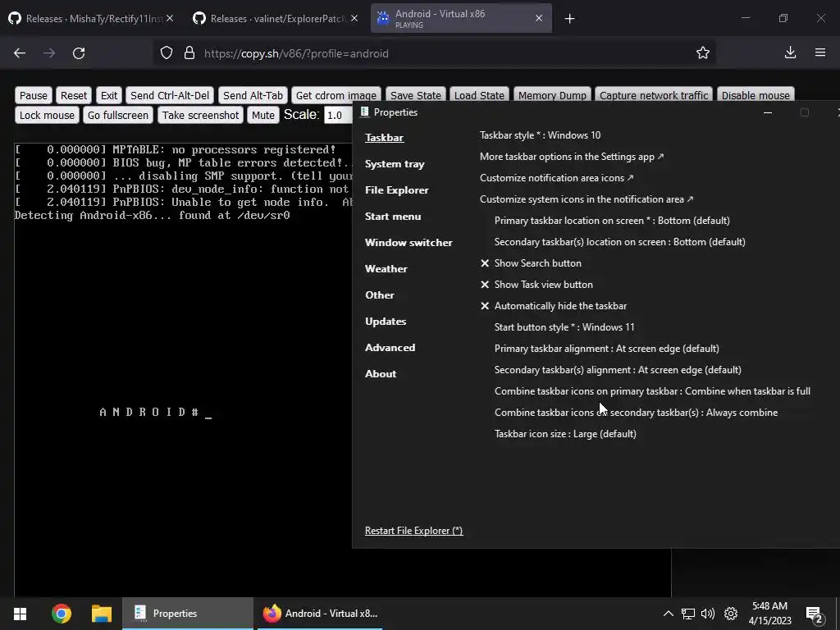Select the File Explorer section
Screen dimensions: 840x630
click(x=396, y=190)
